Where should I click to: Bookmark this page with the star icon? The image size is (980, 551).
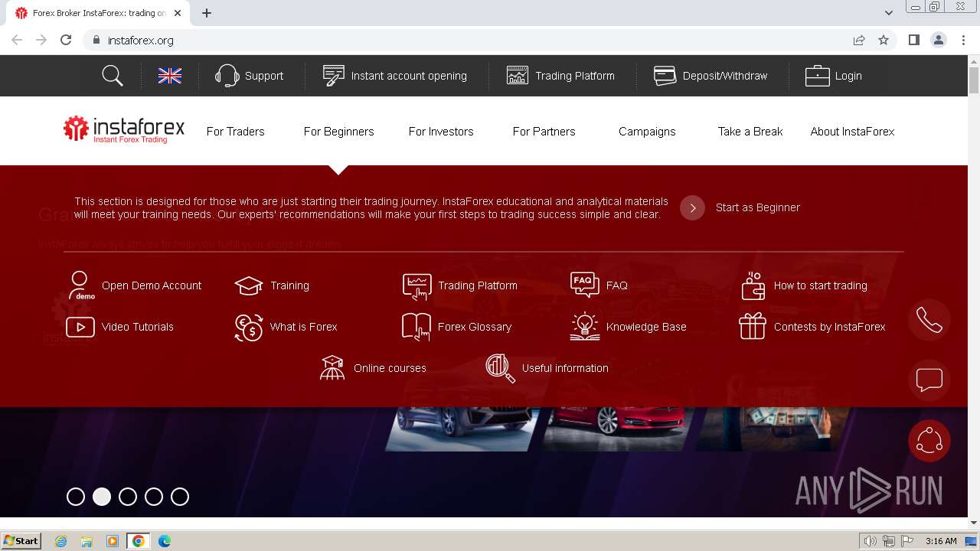pos(884,40)
